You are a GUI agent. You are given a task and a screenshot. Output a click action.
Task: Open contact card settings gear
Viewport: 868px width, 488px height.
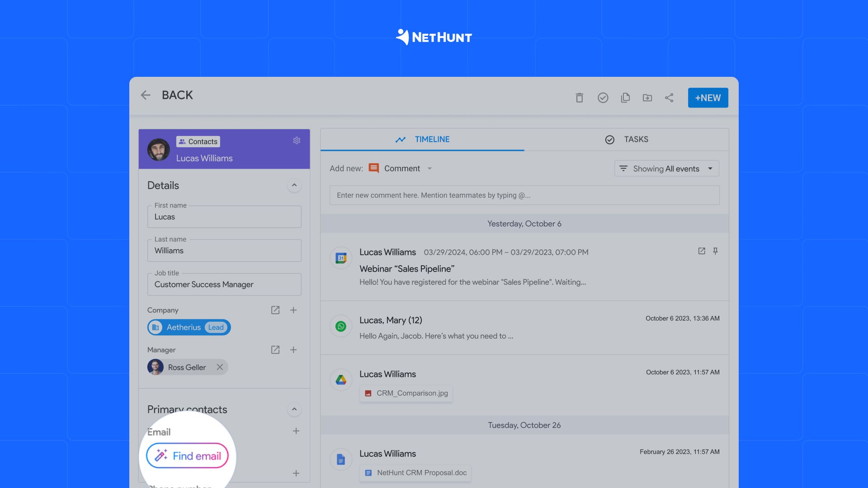click(297, 141)
